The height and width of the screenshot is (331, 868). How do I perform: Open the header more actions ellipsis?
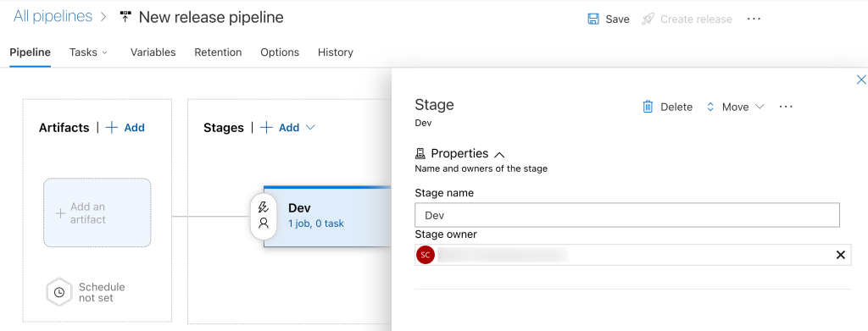[x=754, y=19]
